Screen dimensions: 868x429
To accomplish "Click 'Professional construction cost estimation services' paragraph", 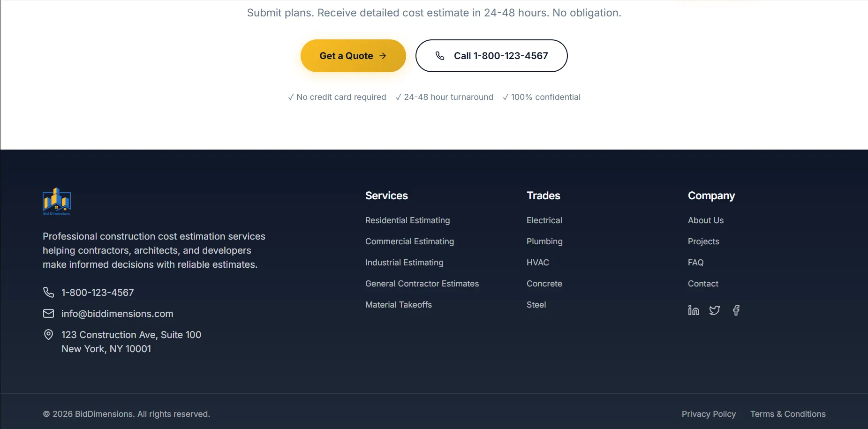I will [x=154, y=250].
